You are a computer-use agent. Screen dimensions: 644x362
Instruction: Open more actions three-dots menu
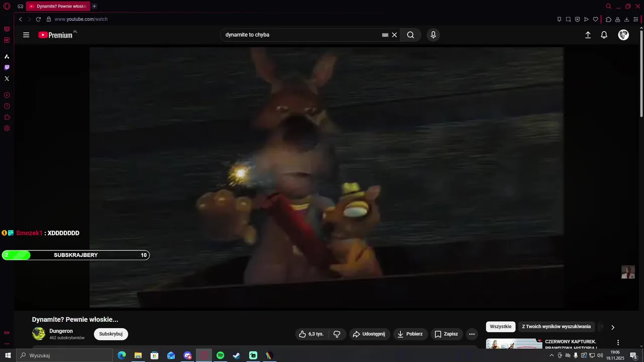click(x=471, y=334)
